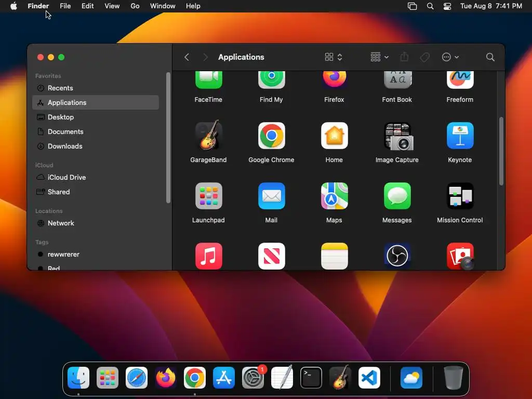Open the View menu
Image resolution: width=532 pixels, height=399 pixels.
pos(112,6)
